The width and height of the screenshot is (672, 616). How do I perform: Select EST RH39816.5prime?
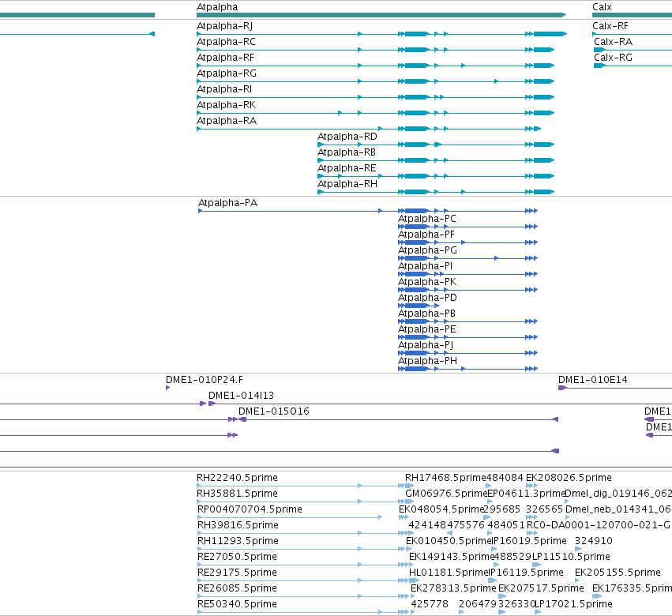coord(238,525)
